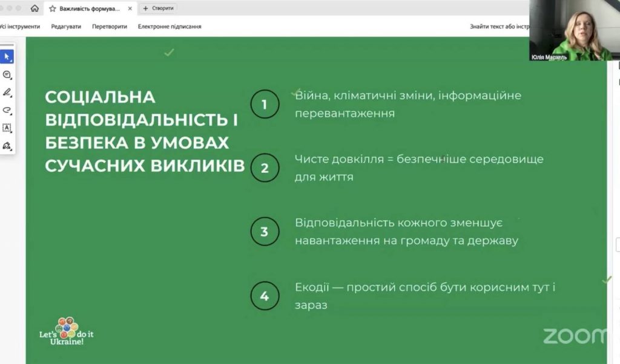Open the comment tool in sidebar

7,75
